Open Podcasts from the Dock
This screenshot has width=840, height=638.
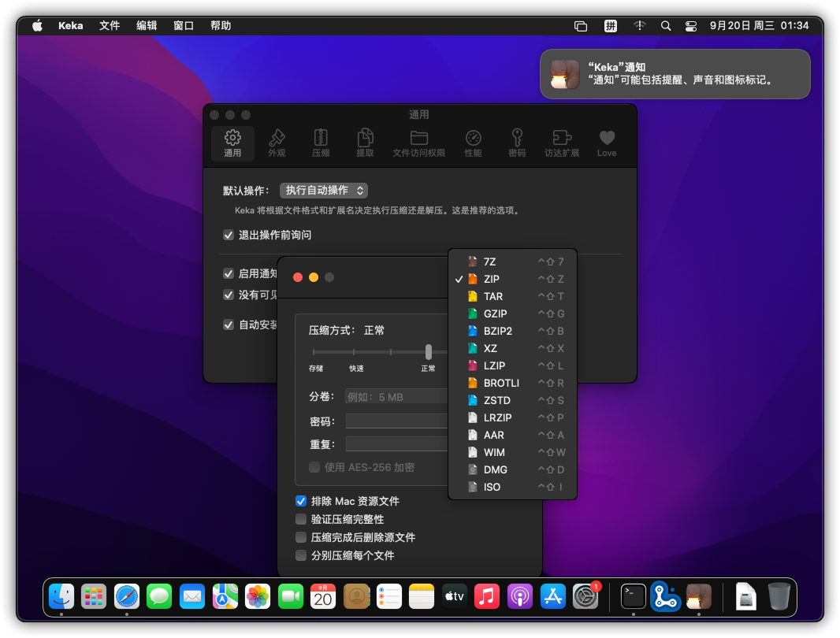click(x=519, y=596)
